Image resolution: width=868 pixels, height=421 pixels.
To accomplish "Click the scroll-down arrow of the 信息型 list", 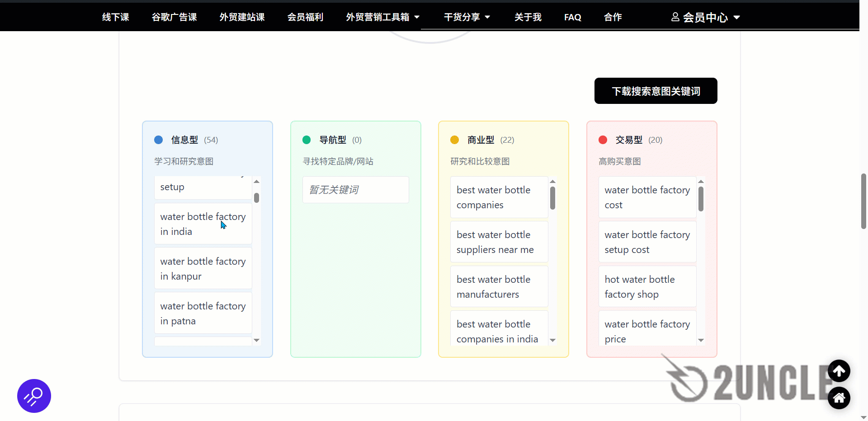I will (256, 341).
